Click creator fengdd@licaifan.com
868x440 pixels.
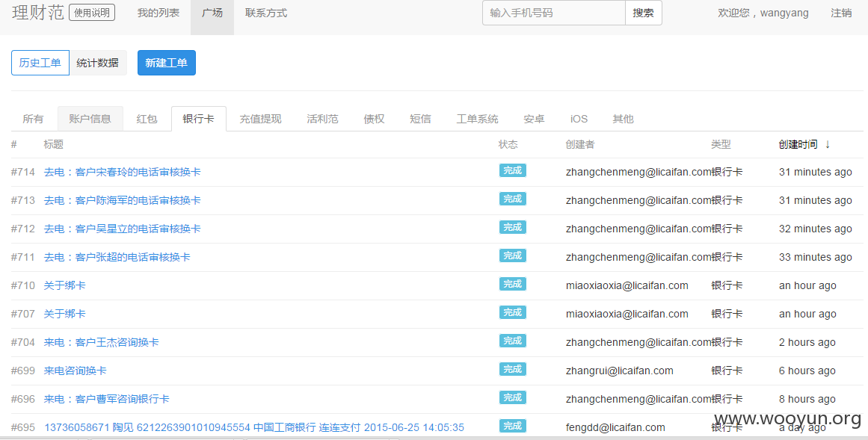point(615,427)
